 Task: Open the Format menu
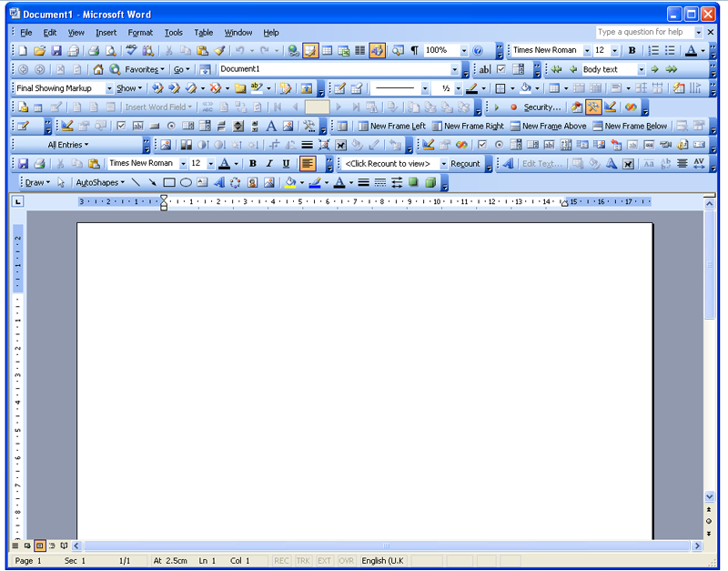pyautogui.click(x=140, y=33)
